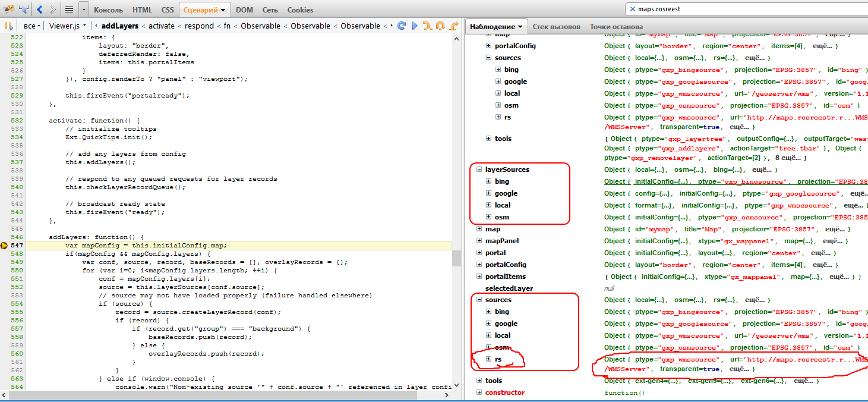The width and height of the screenshot is (868, 402).
Task: Toggle the command line lines icon
Action: tap(69, 10)
